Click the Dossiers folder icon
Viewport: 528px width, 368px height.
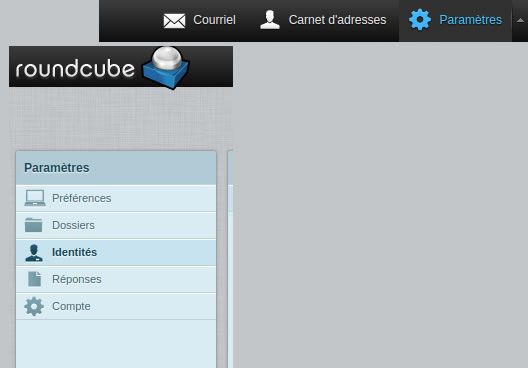[34, 225]
